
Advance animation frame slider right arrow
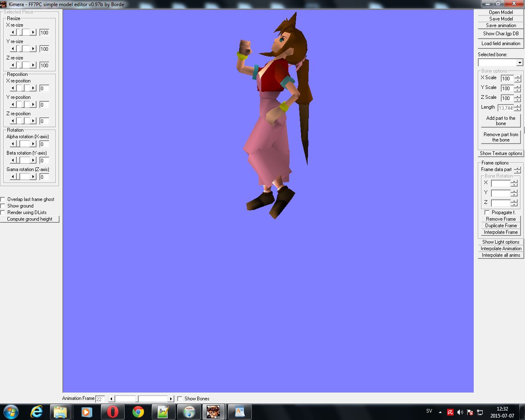click(171, 399)
